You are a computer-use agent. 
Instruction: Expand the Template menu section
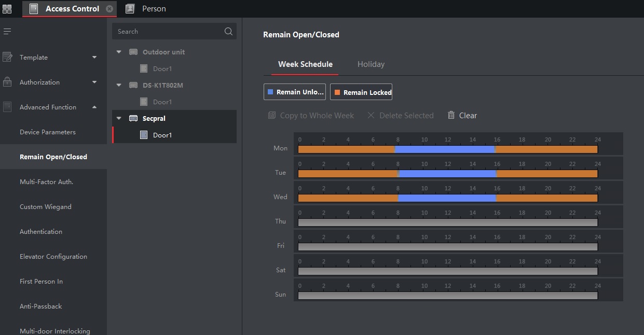(x=94, y=58)
